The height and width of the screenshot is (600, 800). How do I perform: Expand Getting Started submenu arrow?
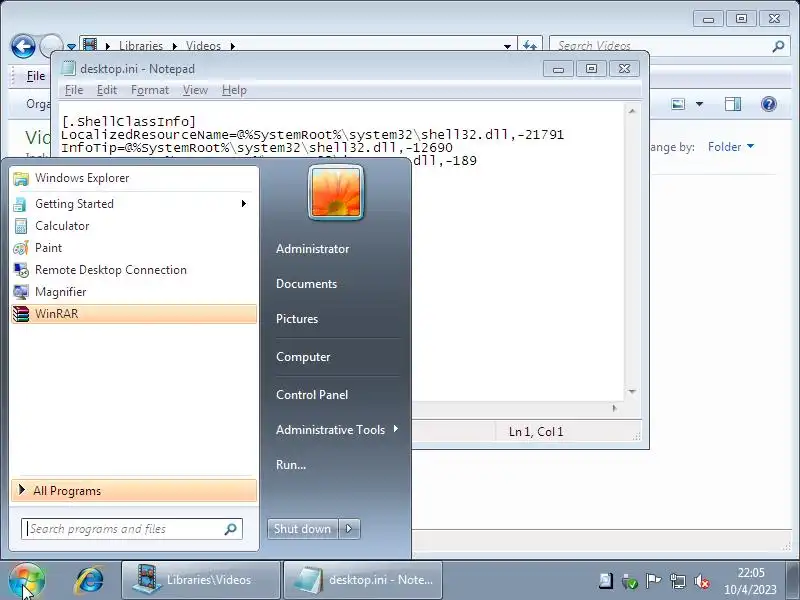(244, 204)
